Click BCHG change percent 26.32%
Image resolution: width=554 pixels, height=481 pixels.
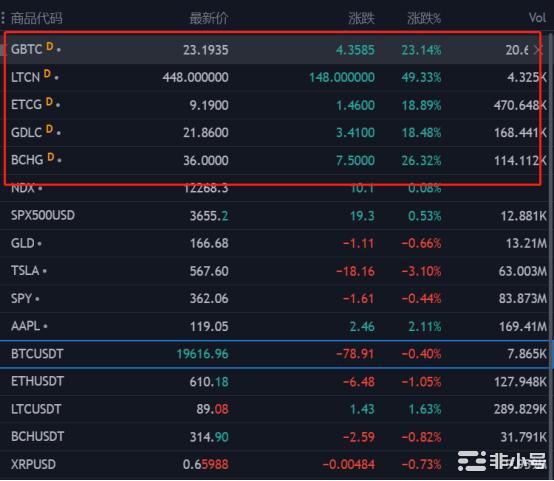tap(422, 161)
